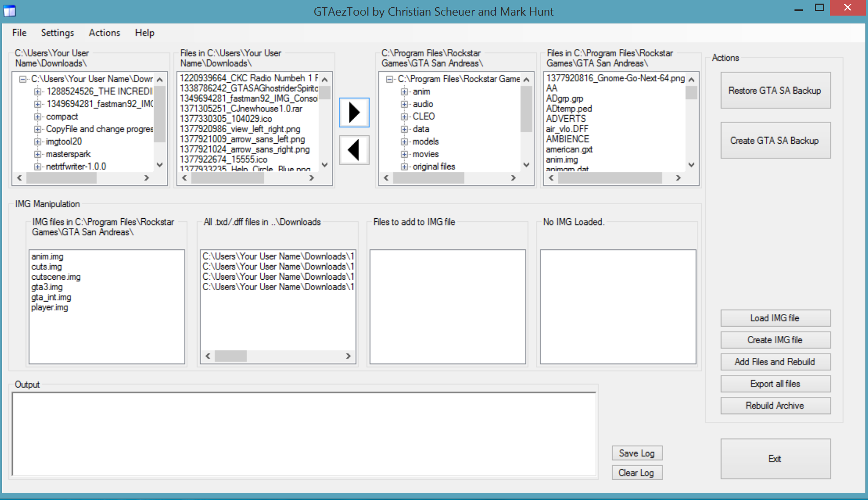Image resolution: width=868 pixels, height=500 pixels.
Task: Click Create GTA SA Backup button
Action: tap(775, 141)
